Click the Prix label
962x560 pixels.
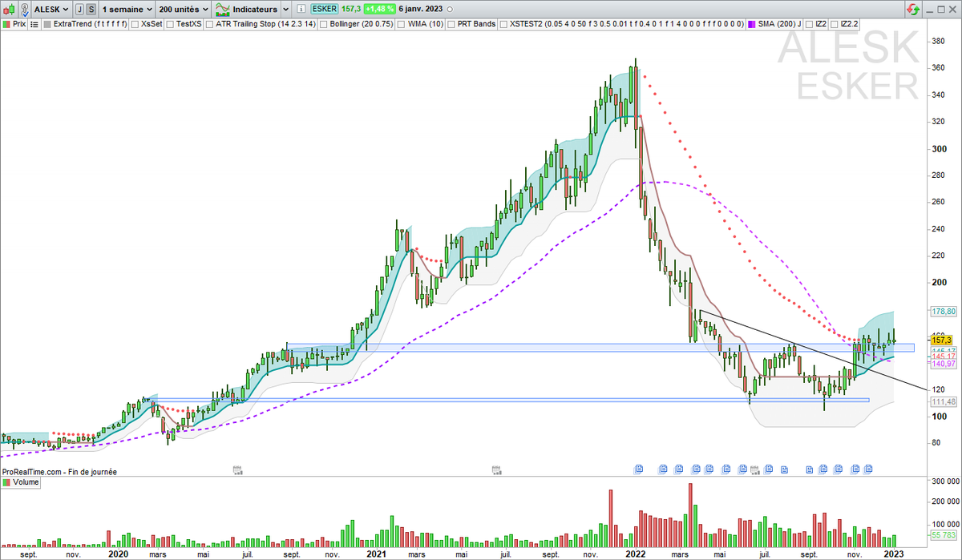pos(20,24)
